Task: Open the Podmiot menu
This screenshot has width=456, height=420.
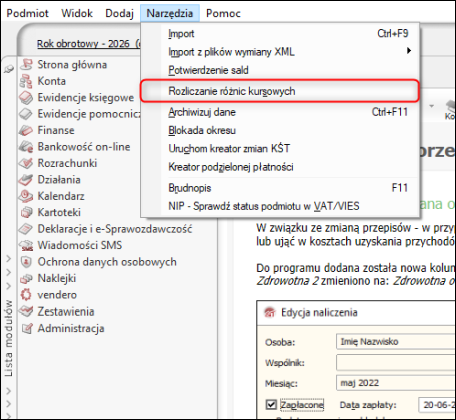Action: (27, 13)
